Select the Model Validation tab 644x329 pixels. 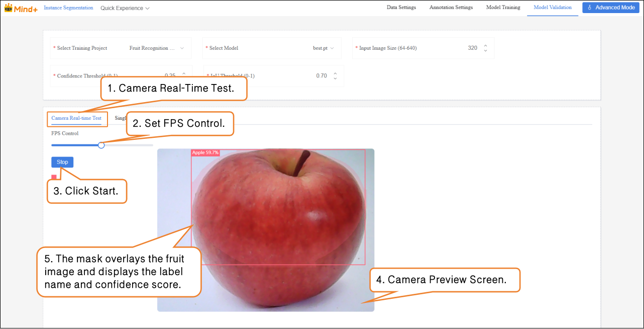click(552, 8)
